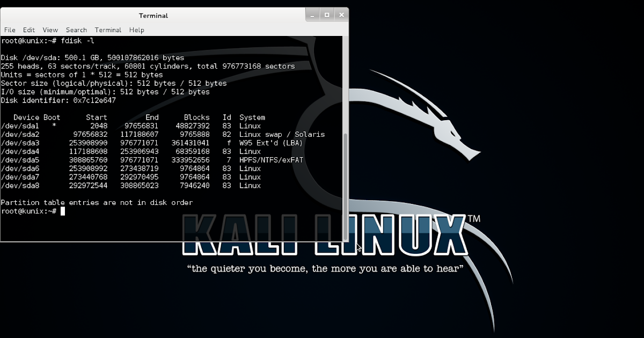Maximize the Terminal window
This screenshot has width=644, height=338.
coord(327,14)
